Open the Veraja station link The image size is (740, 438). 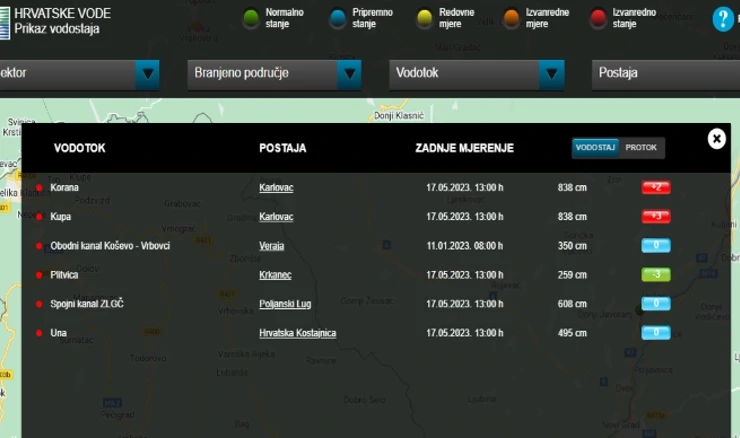pyautogui.click(x=271, y=246)
